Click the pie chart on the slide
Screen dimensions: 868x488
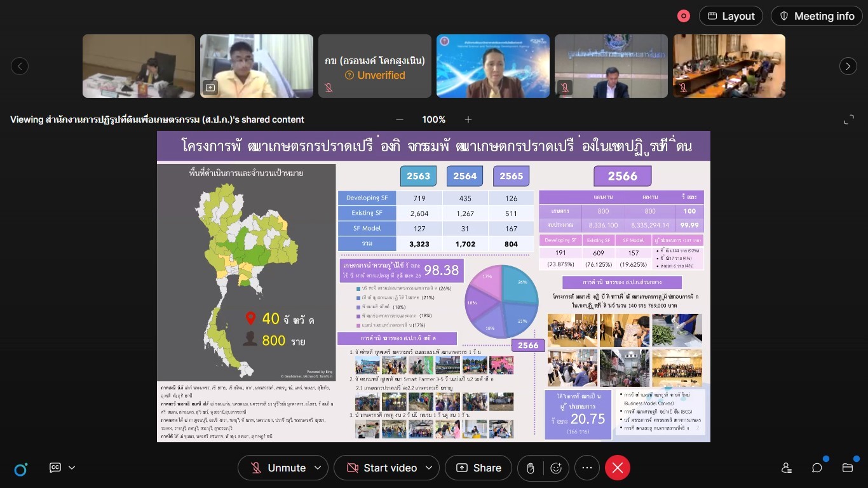[501, 301]
